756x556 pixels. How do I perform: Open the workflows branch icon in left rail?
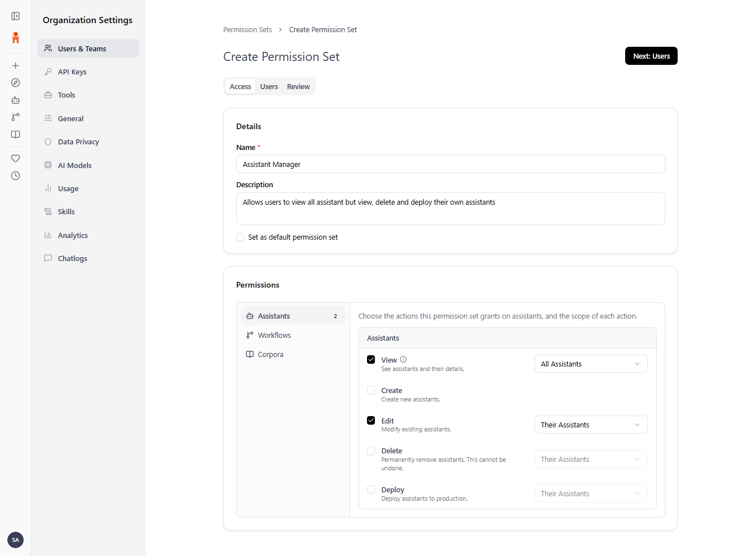[x=16, y=117]
